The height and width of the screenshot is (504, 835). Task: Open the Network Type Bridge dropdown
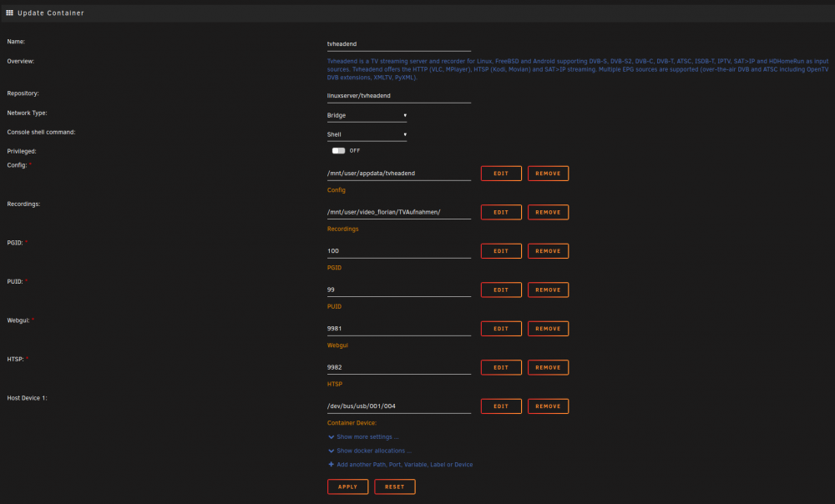pos(367,115)
